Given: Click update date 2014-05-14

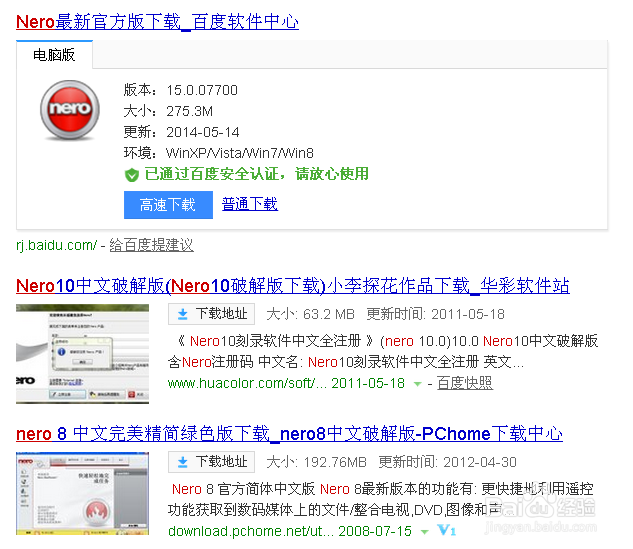Looking at the screenshot, I should [203, 132].
